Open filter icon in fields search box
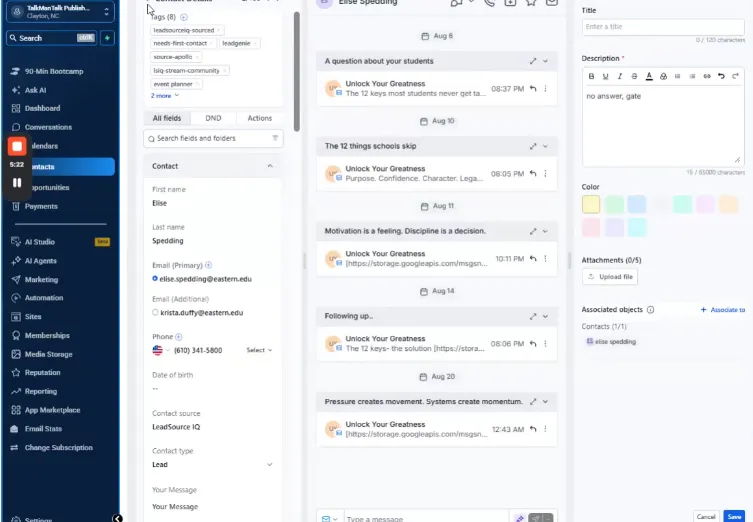This screenshot has height=522, width=753. tap(275, 138)
